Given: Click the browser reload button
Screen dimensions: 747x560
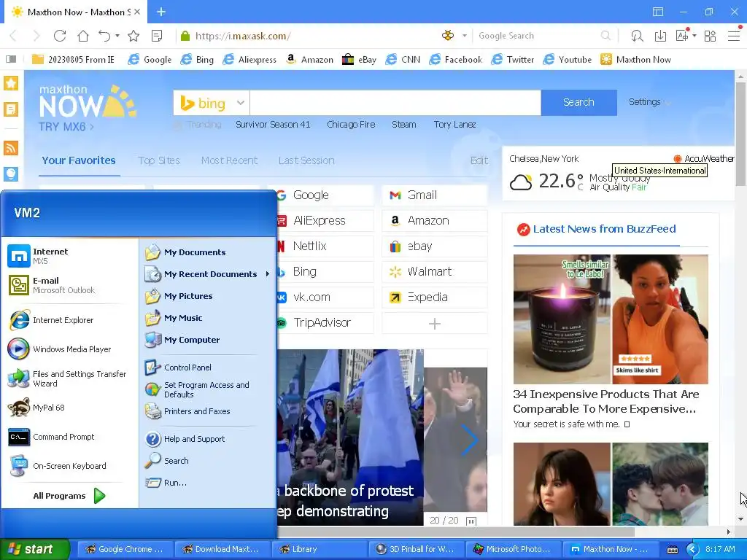Looking at the screenshot, I should coord(60,36).
